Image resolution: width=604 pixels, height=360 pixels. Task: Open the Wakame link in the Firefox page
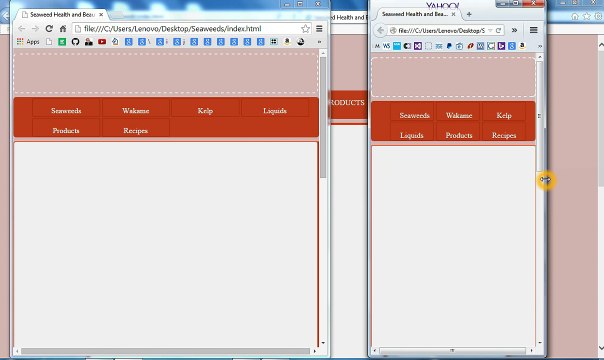459,115
